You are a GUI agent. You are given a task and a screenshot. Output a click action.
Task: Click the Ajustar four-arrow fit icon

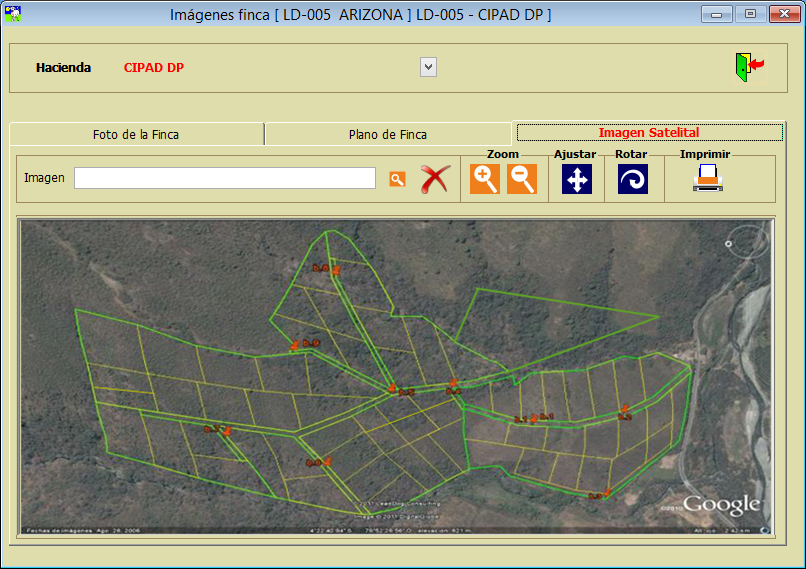coord(577,179)
